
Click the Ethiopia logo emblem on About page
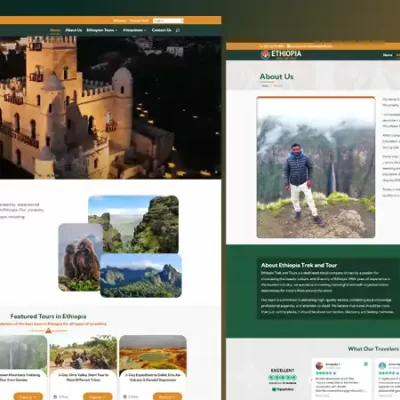(265, 55)
